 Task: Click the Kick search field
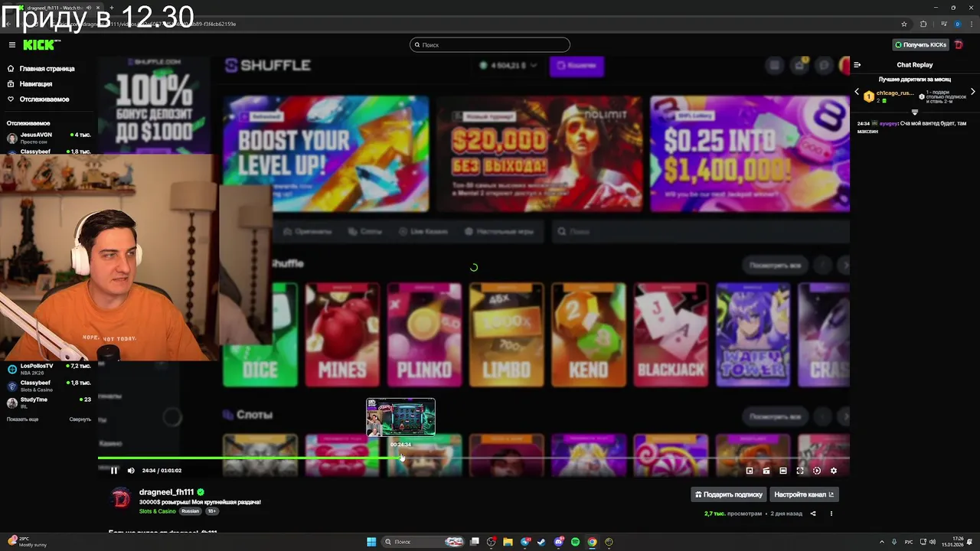click(x=490, y=44)
